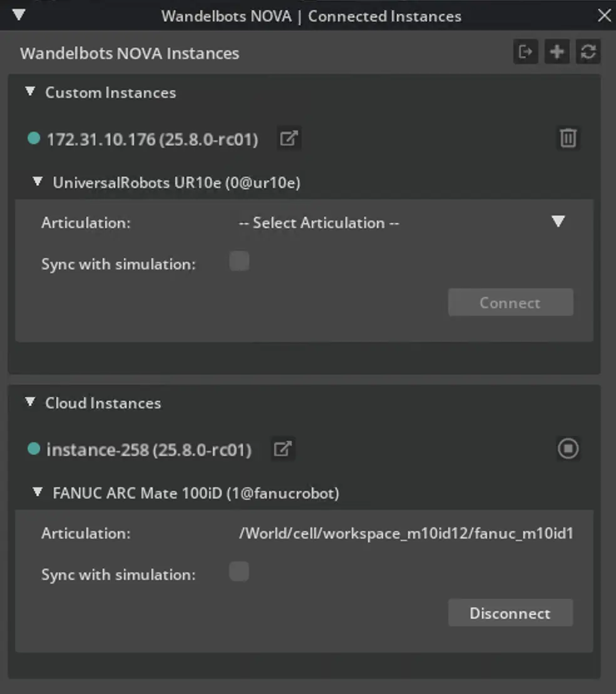Refresh the NOVA instances list
The height and width of the screenshot is (694, 616).
pos(588,52)
